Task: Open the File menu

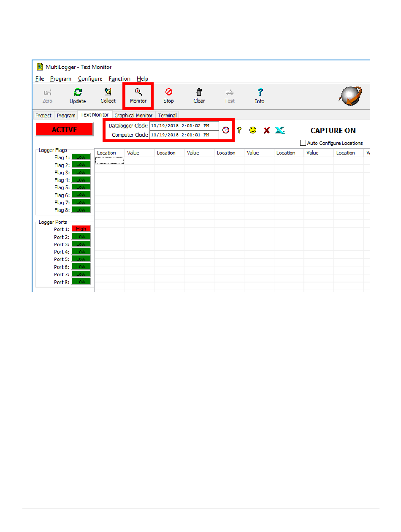Action: [x=40, y=79]
